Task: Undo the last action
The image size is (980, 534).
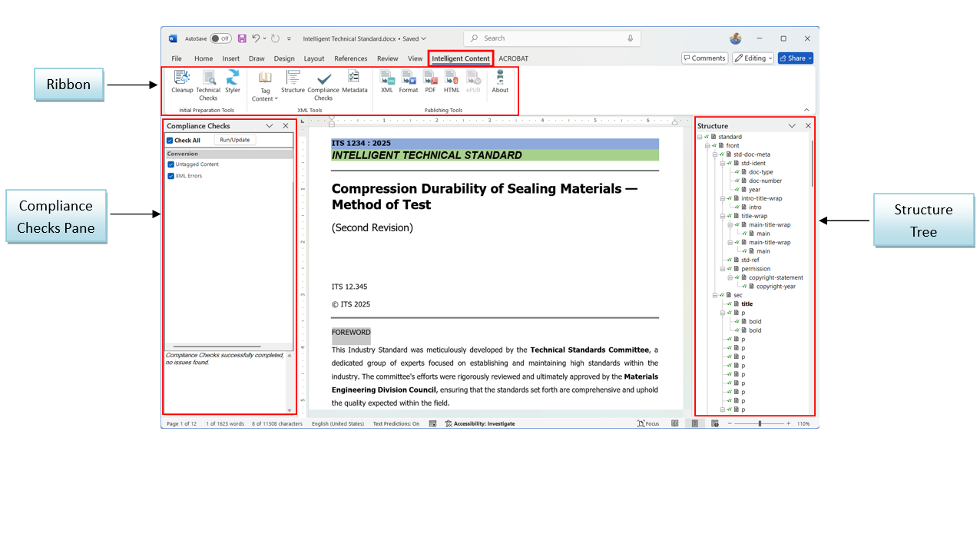Action: click(x=256, y=38)
